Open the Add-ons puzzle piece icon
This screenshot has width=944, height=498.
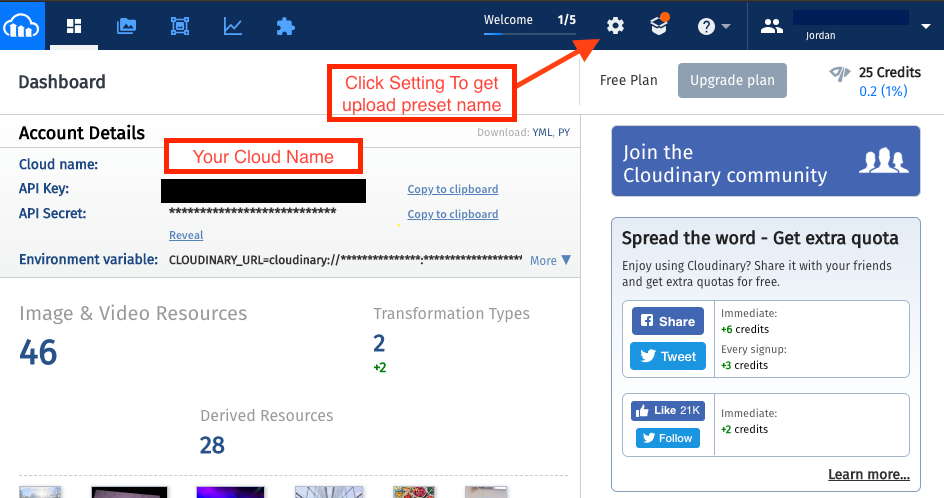(285, 26)
